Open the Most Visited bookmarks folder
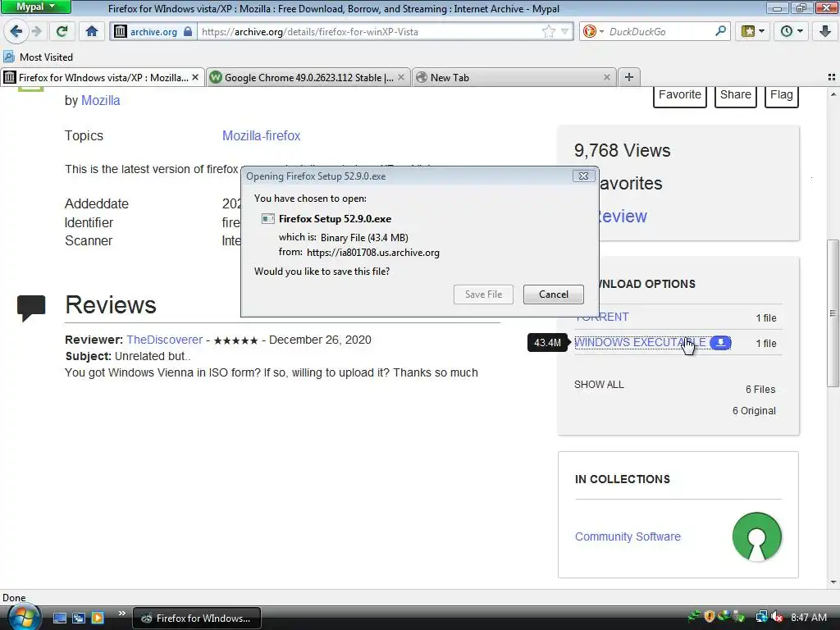The height and width of the screenshot is (630, 840). coord(38,57)
